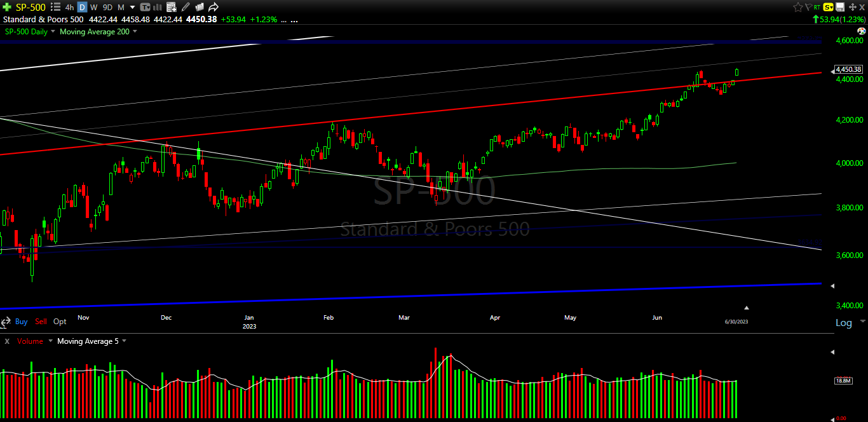This screenshot has height=422, width=868.
Task: Click the Standard & Poors 500 name text
Action: (x=43, y=20)
